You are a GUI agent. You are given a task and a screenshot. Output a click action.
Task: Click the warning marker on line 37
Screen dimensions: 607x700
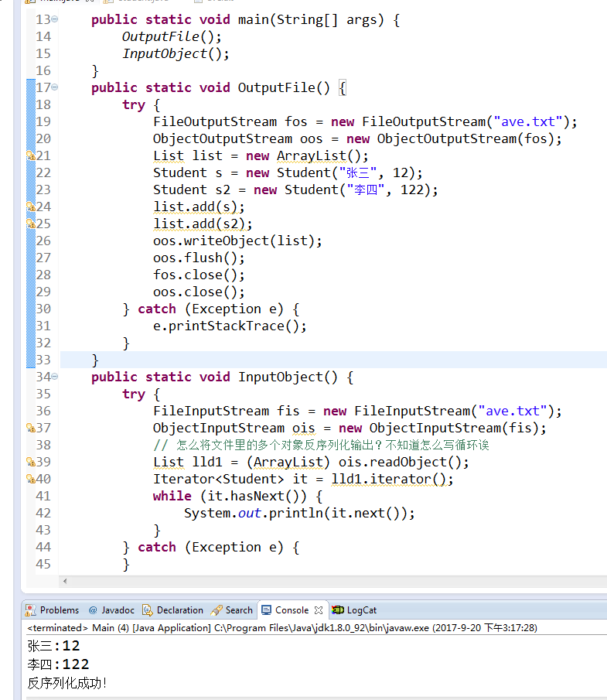(x=31, y=429)
